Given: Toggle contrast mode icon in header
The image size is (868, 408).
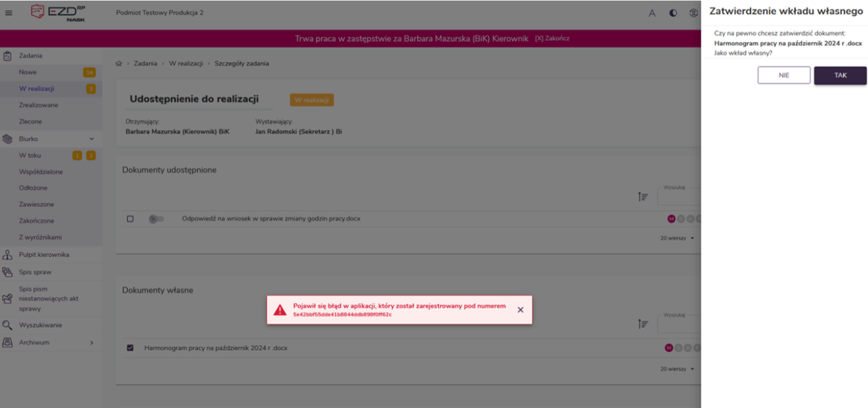Looking at the screenshot, I should pyautogui.click(x=673, y=13).
